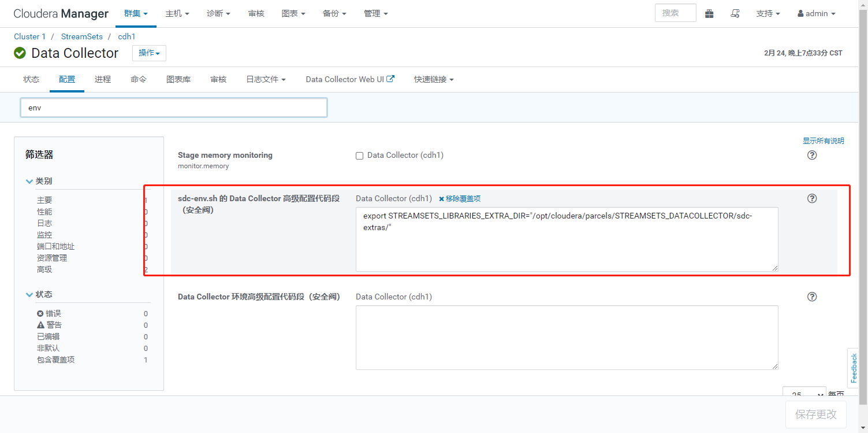
Task: Switch to the 配置 tab
Action: coord(67,79)
